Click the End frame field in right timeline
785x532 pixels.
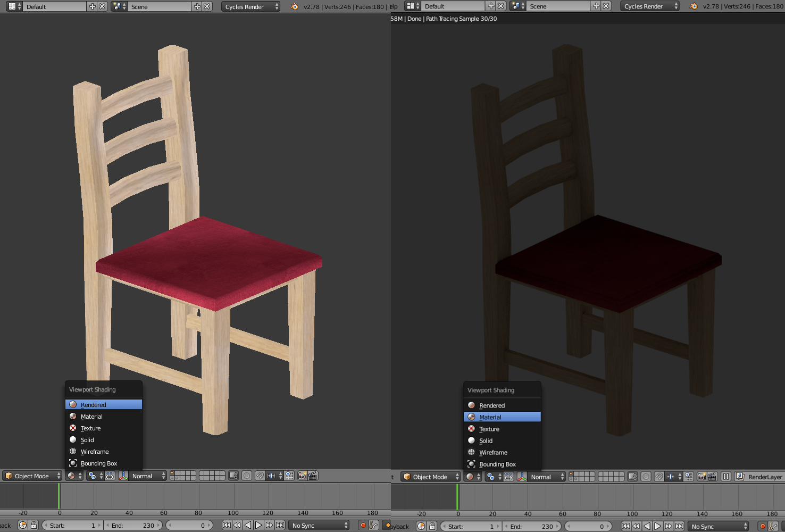click(x=531, y=526)
